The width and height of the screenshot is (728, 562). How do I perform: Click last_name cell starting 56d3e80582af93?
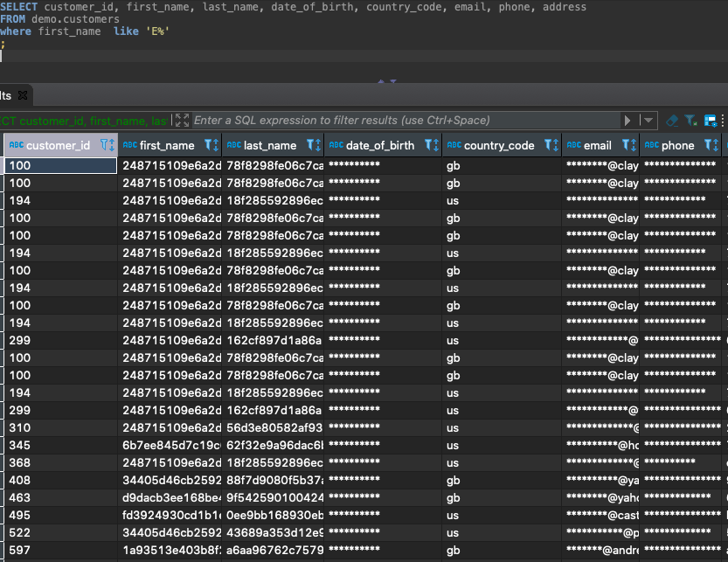click(x=273, y=427)
